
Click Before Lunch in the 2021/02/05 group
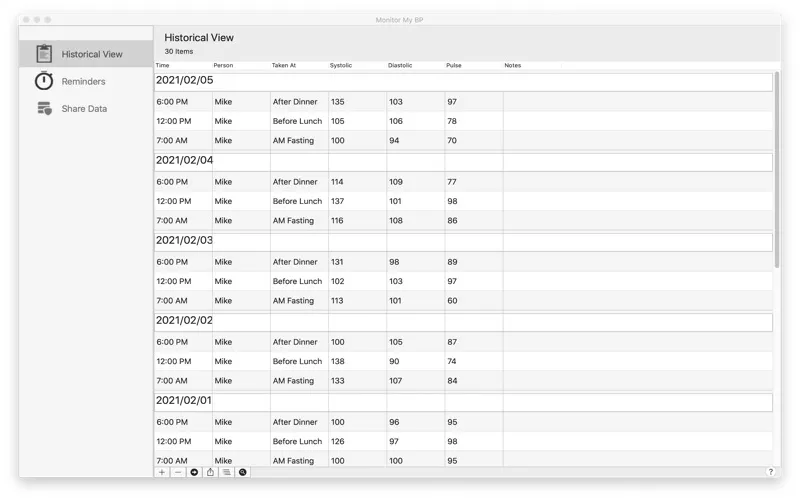(x=297, y=121)
